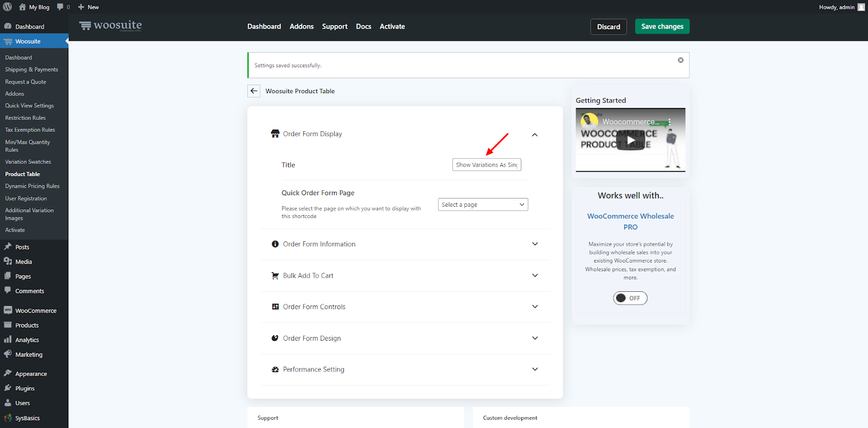Open the Docs tab in woosuite header

tap(363, 27)
